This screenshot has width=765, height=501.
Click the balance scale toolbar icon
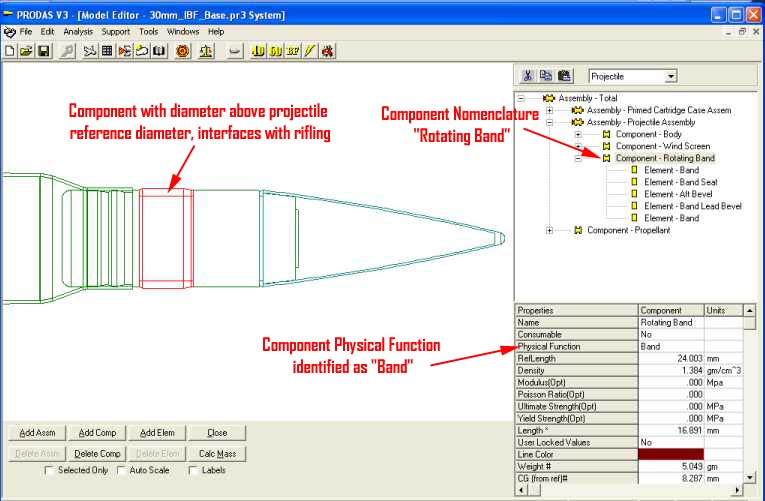[206, 50]
